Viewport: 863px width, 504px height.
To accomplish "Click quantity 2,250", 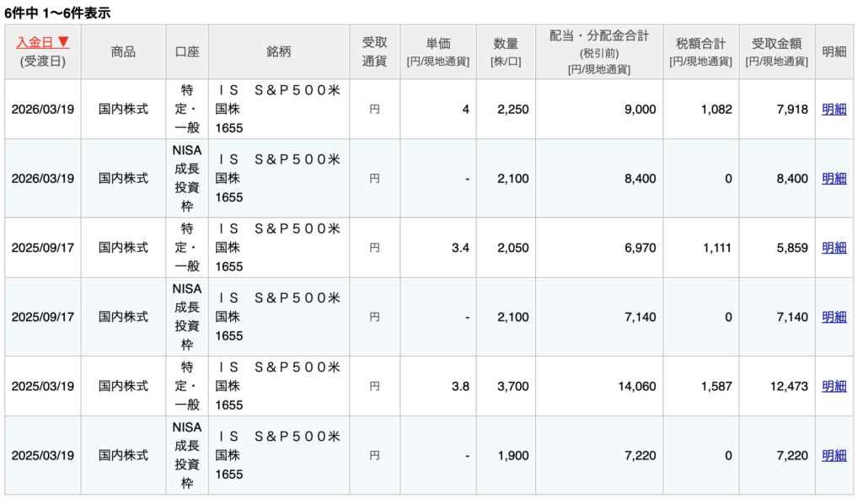I will [x=513, y=110].
